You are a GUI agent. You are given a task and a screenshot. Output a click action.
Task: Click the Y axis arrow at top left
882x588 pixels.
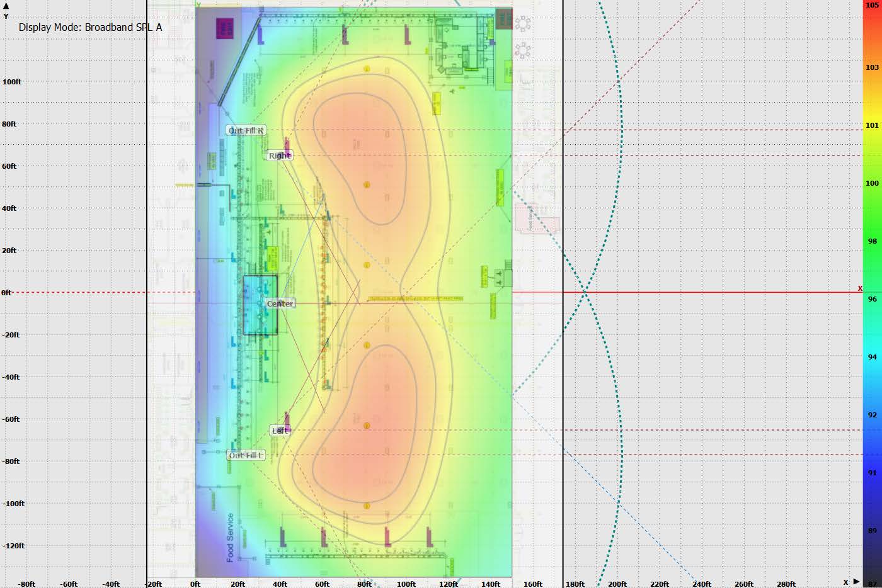tap(6, 6)
